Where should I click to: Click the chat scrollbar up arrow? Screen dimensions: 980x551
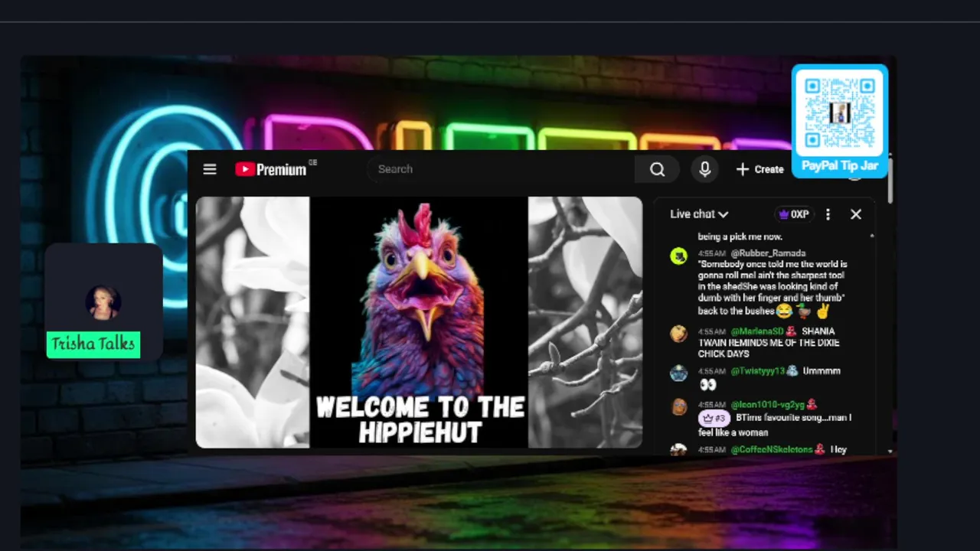coord(871,236)
